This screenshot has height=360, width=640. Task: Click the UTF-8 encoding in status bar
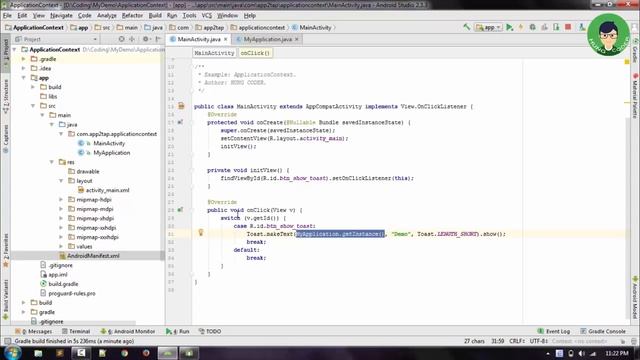tap(538, 341)
